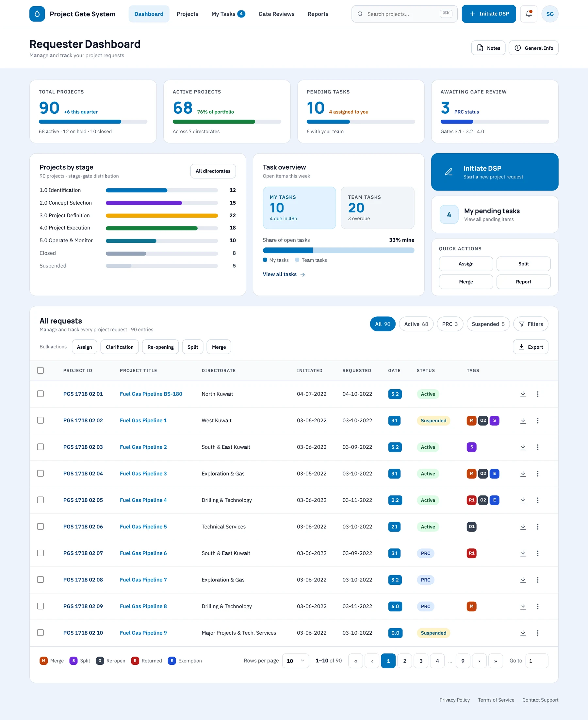Viewport: 588px width, 720px height.
Task: Open the Projects nav item
Action: click(x=187, y=14)
